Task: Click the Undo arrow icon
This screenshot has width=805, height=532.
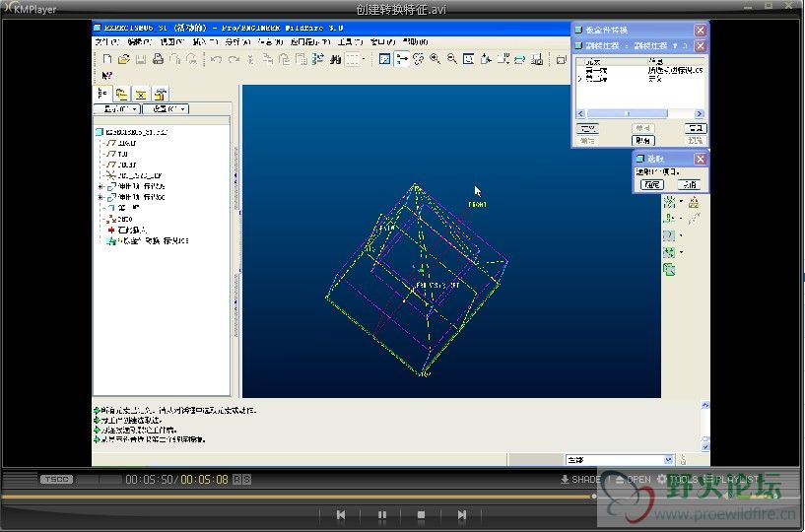Action: [216, 59]
